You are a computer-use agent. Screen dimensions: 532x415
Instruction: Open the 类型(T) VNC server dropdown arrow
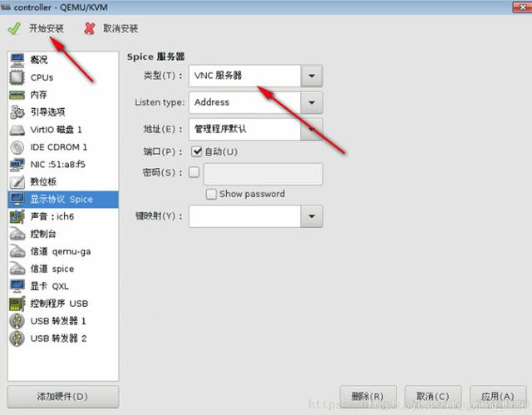tap(312, 76)
